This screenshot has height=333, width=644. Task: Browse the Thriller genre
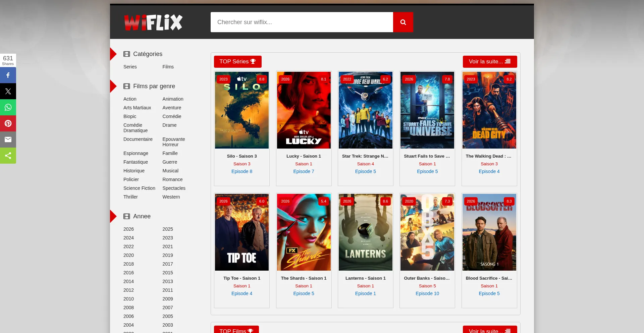pyautogui.click(x=130, y=197)
